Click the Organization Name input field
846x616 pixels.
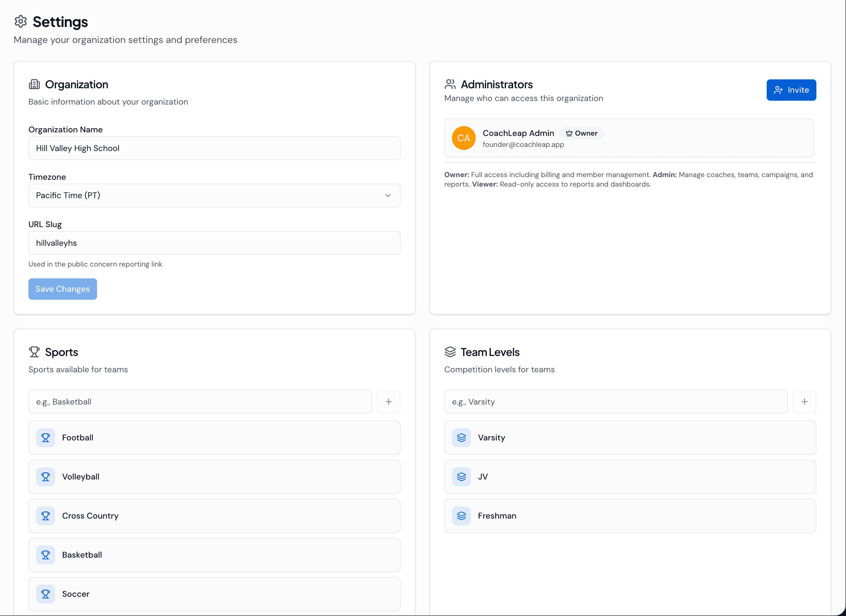coord(214,148)
